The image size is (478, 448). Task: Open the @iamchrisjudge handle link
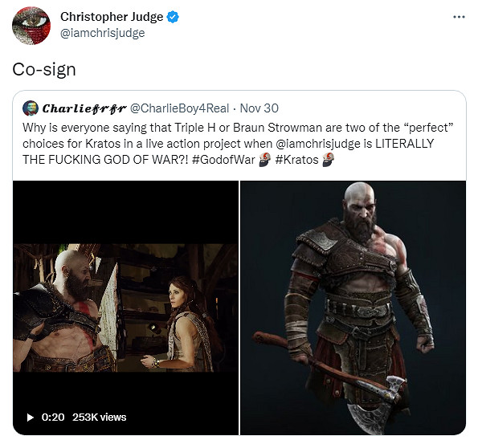click(103, 33)
